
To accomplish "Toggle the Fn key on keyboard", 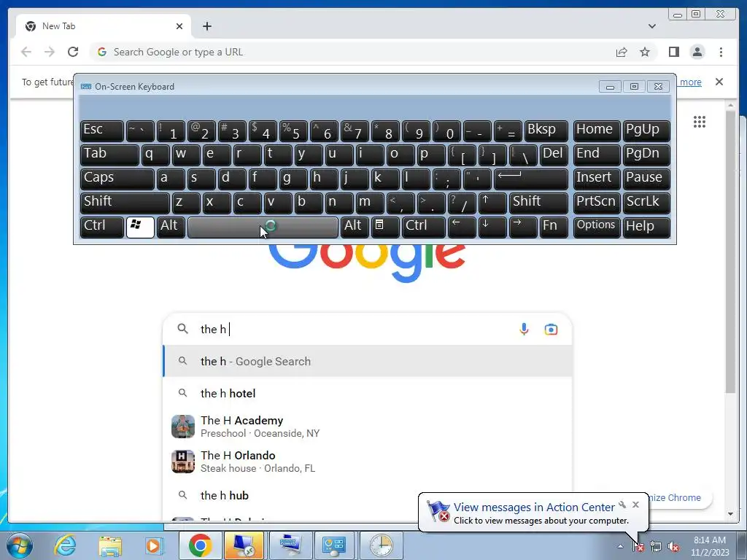I will [x=554, y=227].
